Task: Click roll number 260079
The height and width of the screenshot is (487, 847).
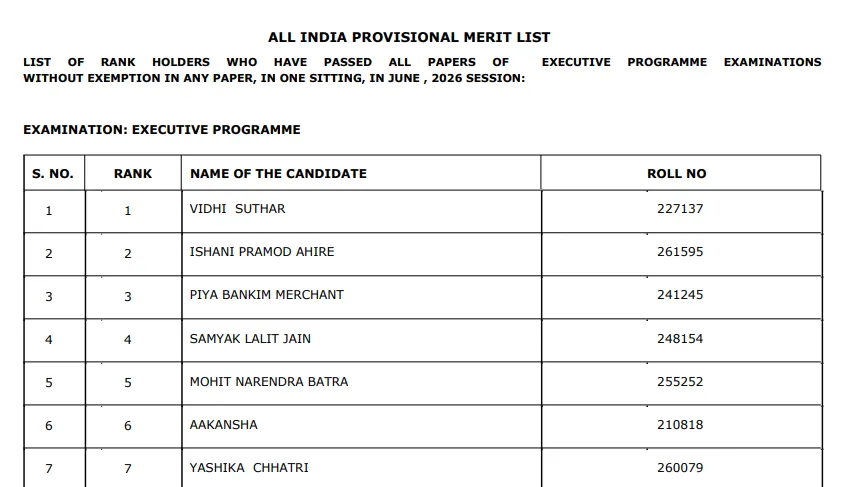Action: click(x=680, y=468)
